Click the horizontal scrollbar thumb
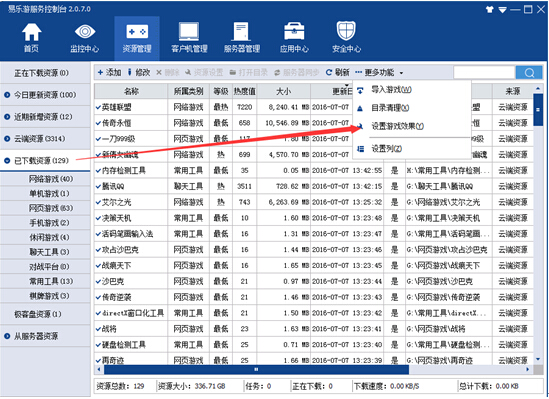Image resolution: width=549 pixels, height=399 pixels. click(256, 369)
